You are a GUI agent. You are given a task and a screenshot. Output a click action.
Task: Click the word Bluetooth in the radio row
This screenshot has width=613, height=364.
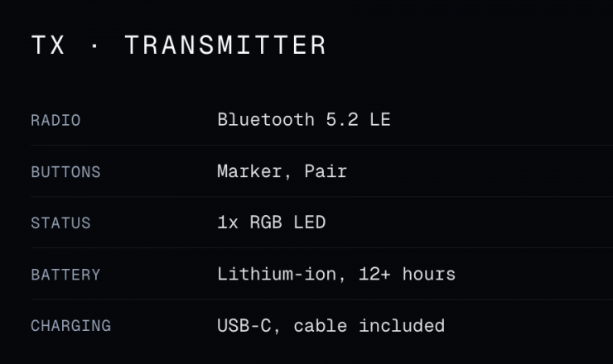[x=261, y=120]
